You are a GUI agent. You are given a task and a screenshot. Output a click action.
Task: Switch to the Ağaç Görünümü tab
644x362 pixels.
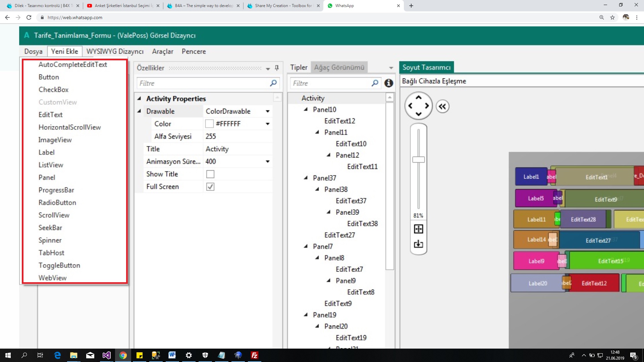pos(339,67)
